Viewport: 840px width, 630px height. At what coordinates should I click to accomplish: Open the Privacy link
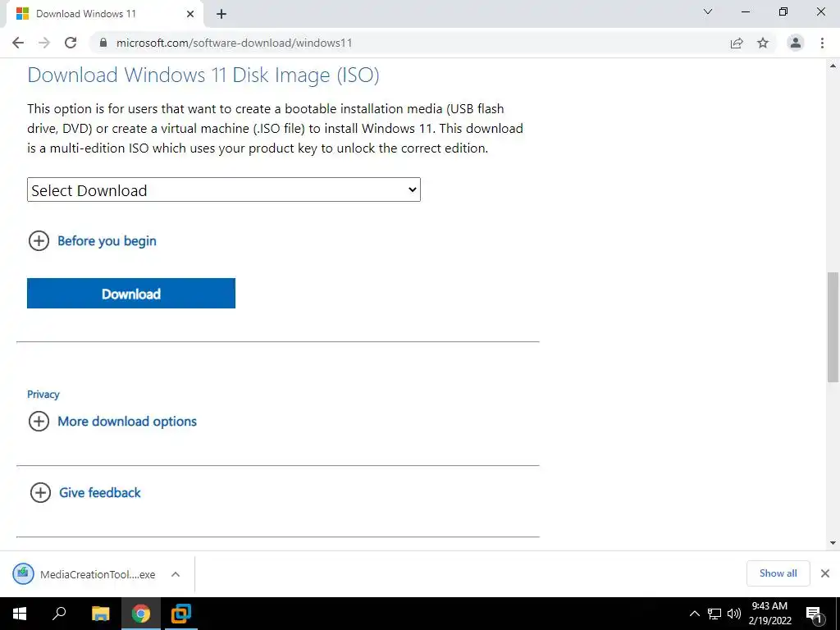click(x=43, y=395)
